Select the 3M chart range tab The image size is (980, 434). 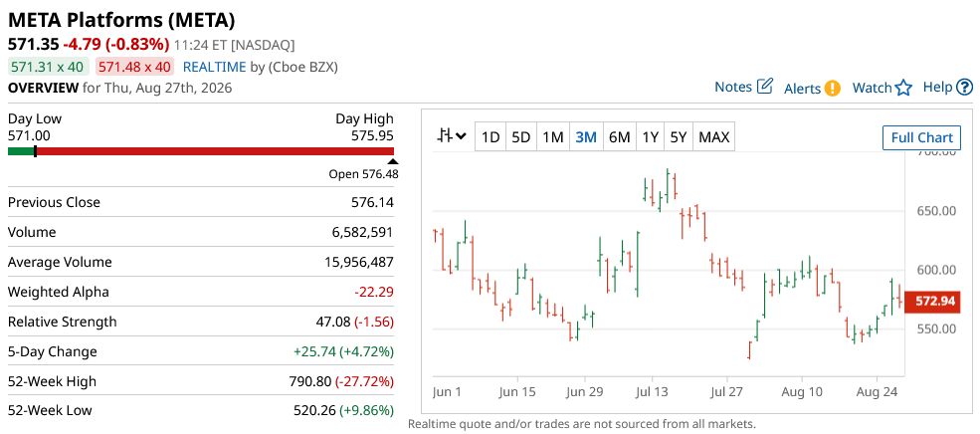[586, 137]
